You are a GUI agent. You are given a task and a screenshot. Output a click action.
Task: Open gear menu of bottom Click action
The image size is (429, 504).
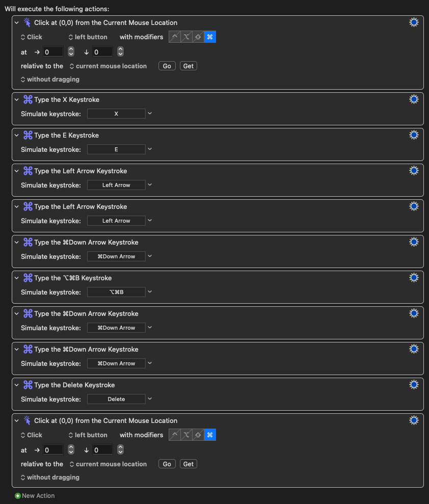(414, 420)
